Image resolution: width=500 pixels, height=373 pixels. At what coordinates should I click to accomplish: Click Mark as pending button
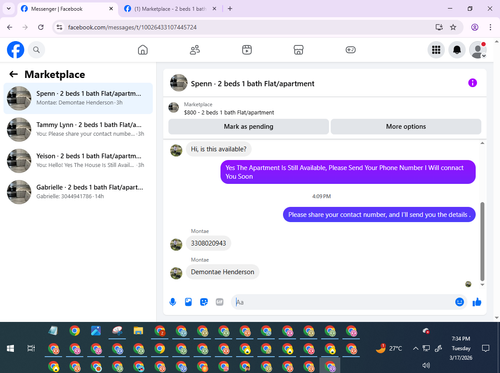(x=248, y=127)
